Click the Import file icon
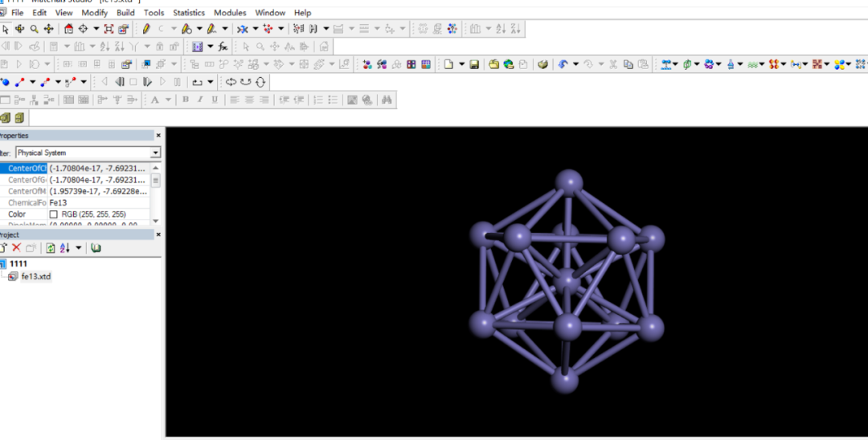 coord(493,65)
